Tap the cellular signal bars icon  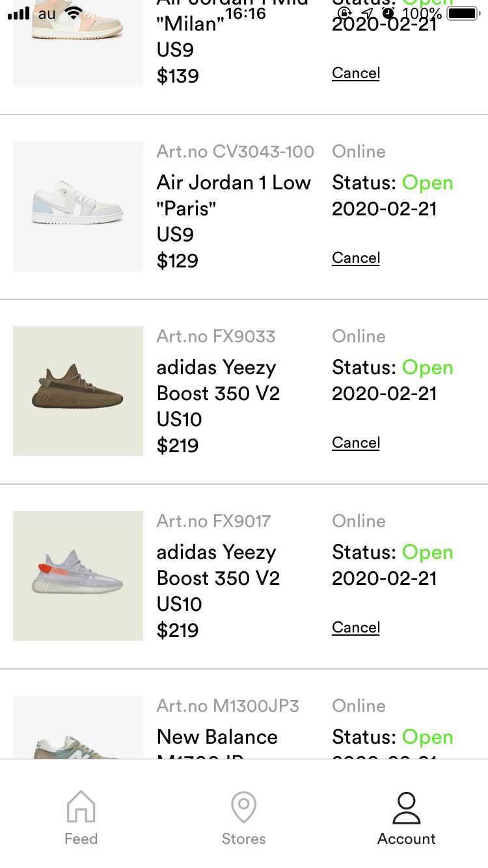19,13
